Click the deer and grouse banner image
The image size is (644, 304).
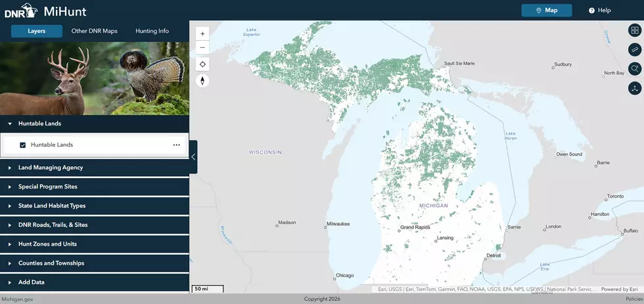tap(95, 78)
